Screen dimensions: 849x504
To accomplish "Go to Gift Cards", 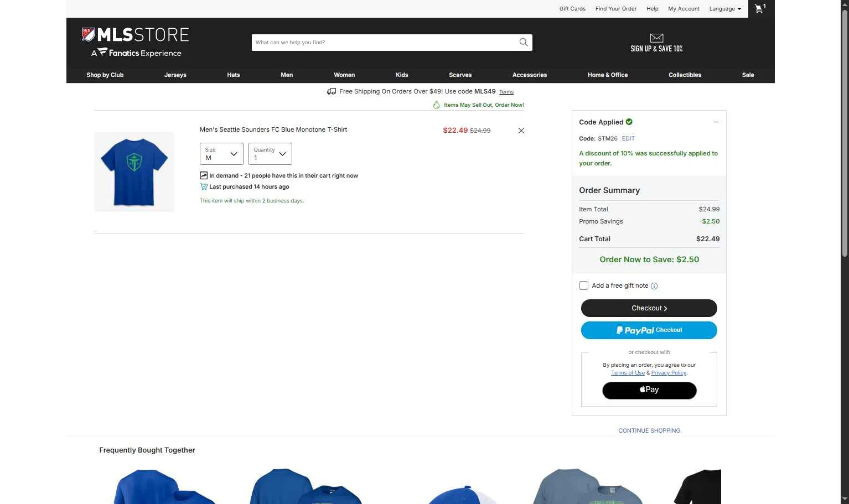I will [x=572, y=9].
